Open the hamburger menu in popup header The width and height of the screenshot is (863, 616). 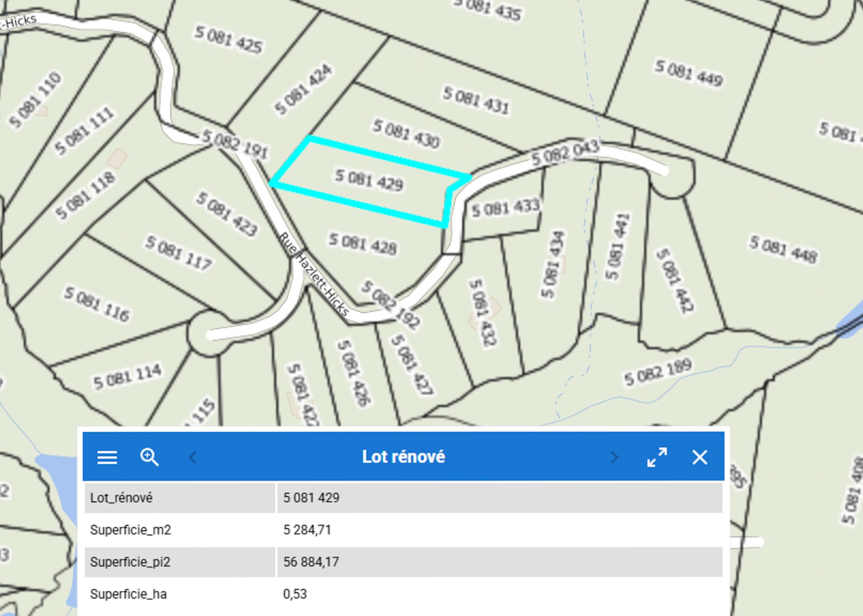click(x=107, y=457)
